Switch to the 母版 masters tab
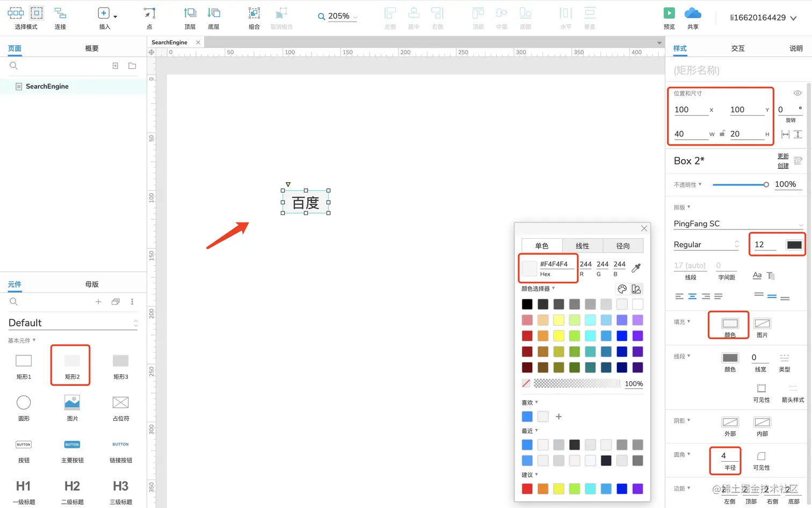This screenshot has height=508, width=812. click(92, 284)
